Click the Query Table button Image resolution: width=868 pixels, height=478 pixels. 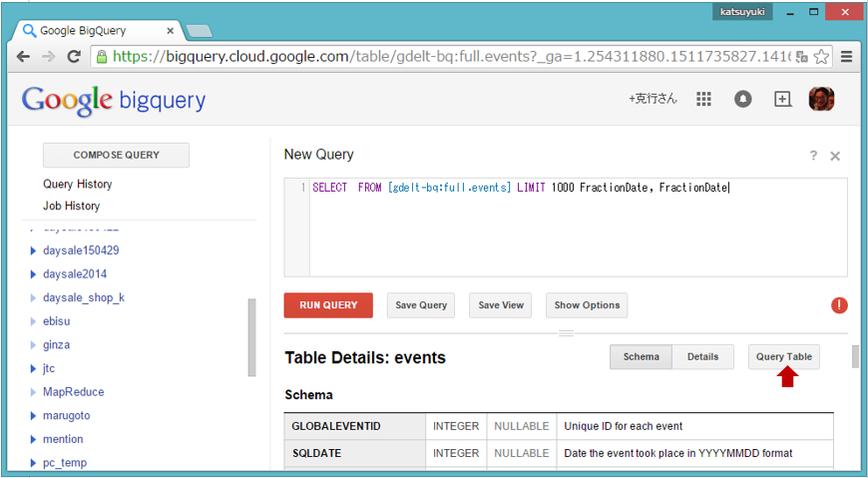coord(784,356)
